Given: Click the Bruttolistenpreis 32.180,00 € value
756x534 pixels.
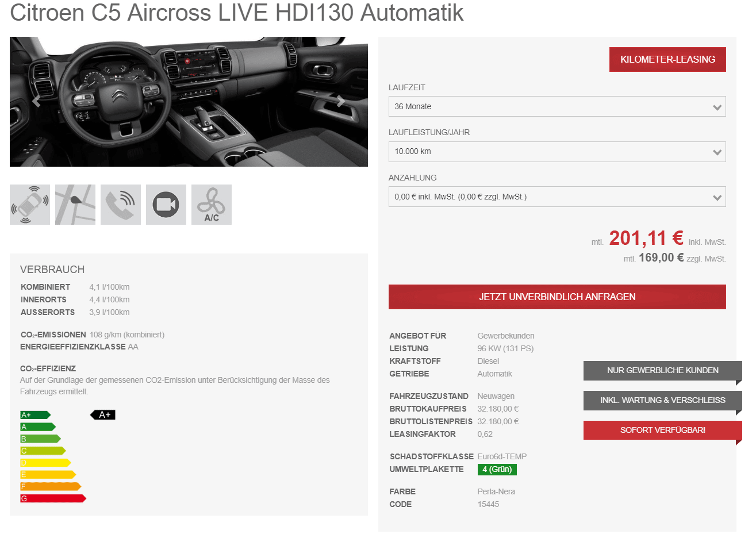Looking at the screenshot, I should pyautogui.click(x=498, y=421).
